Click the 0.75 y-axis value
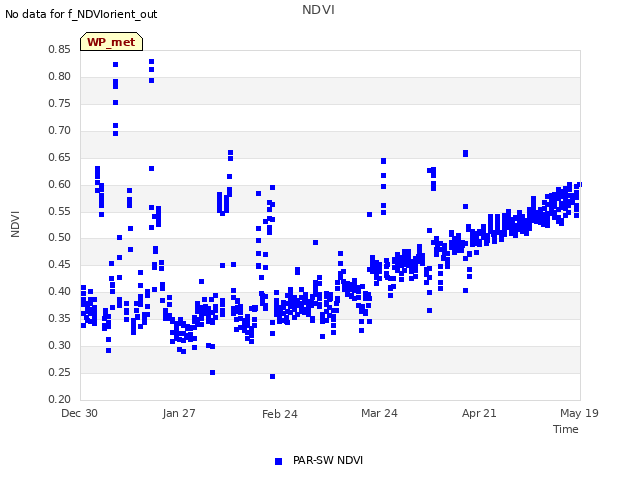Image resolution: width=640 pixels, height=480 pixels. pyautogui.click(x=60, y=103)
